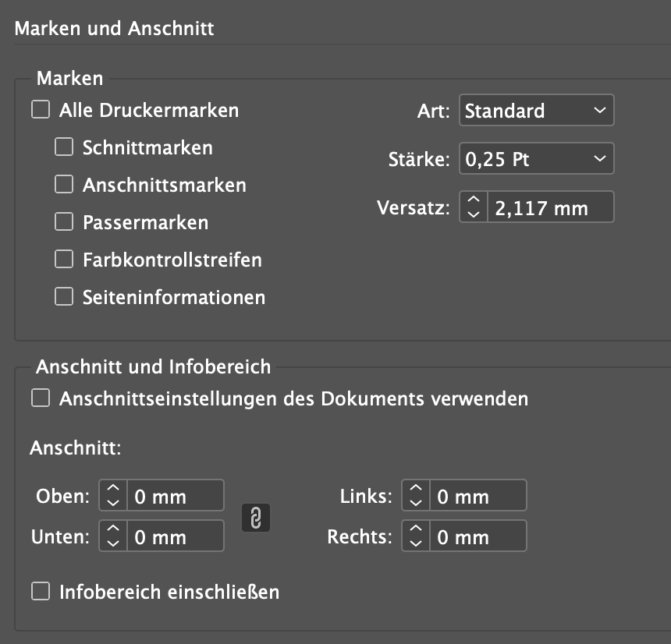
Task: Tick the Infobereich einschließen checkbox
Action: [x=41, y=592]
